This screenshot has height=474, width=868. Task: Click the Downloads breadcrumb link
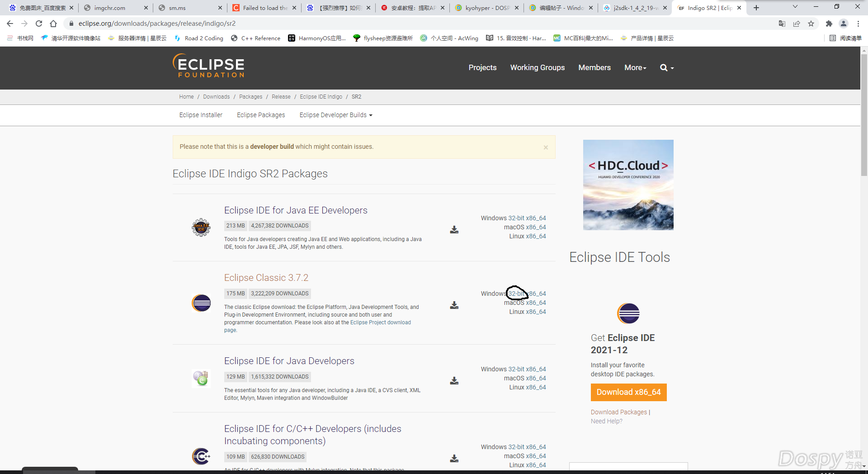pos(216,97)
